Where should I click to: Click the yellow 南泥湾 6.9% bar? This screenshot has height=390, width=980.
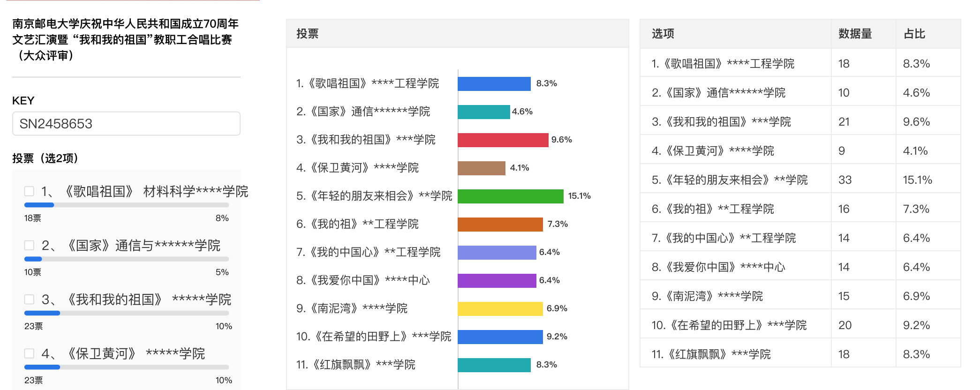[500, 309]
